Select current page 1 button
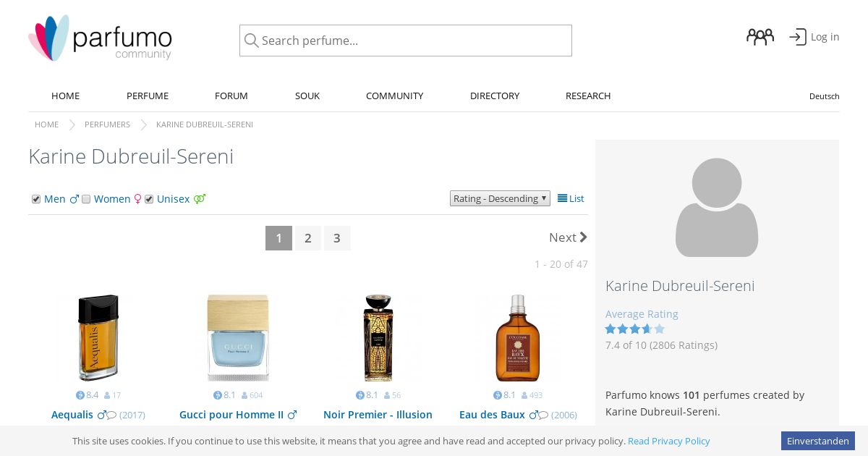Viewport: 868px width, 456px height. [x=278, y=238]
